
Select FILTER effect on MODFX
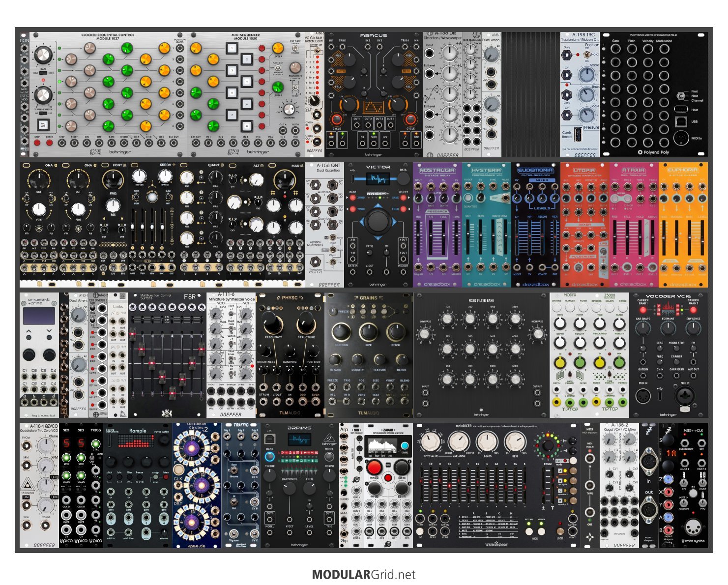[583, 307]
